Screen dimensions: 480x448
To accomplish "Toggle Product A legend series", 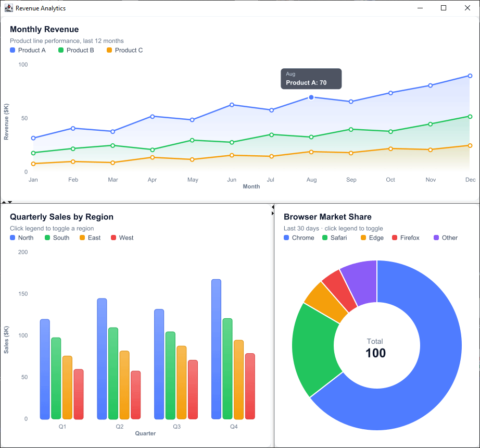I will [x=28, y=50].
